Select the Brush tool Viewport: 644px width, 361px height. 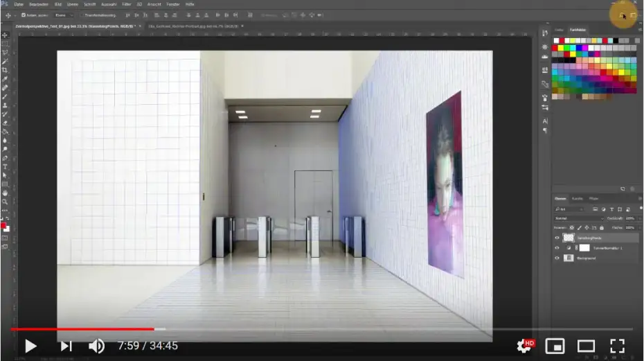coord(5,96)
